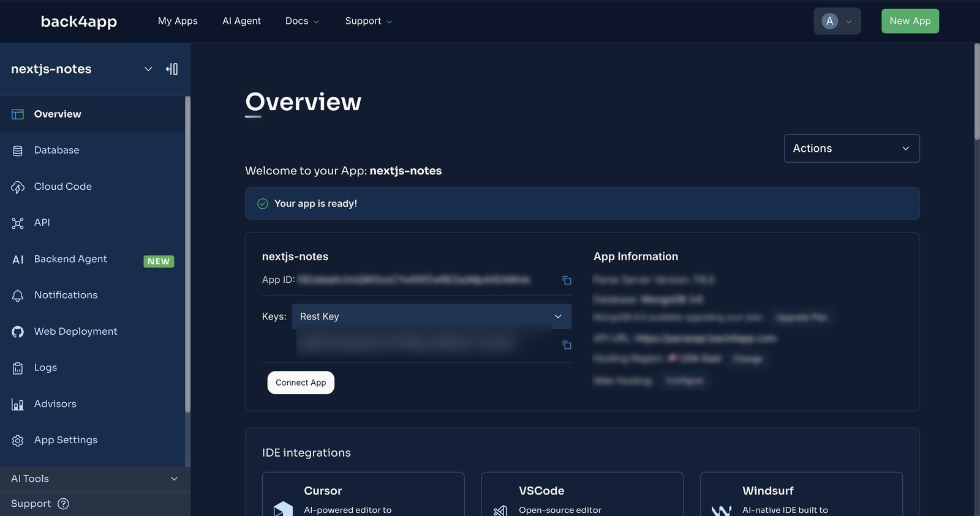Image resolution: width=980 pixels, height=516 pixels.
Task: Select the Cursor IDE integration card
Action: 363,494
